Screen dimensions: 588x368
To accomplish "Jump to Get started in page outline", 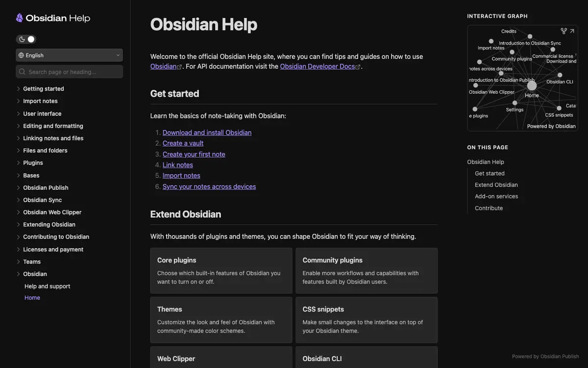I will click(490, 173).
